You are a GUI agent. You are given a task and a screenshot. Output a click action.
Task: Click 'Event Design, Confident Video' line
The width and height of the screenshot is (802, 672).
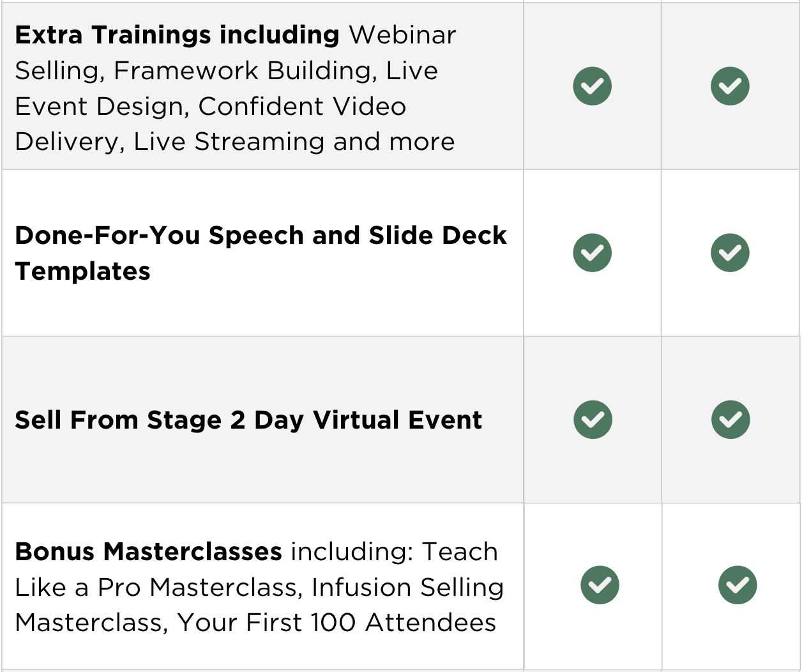point(210,107)
